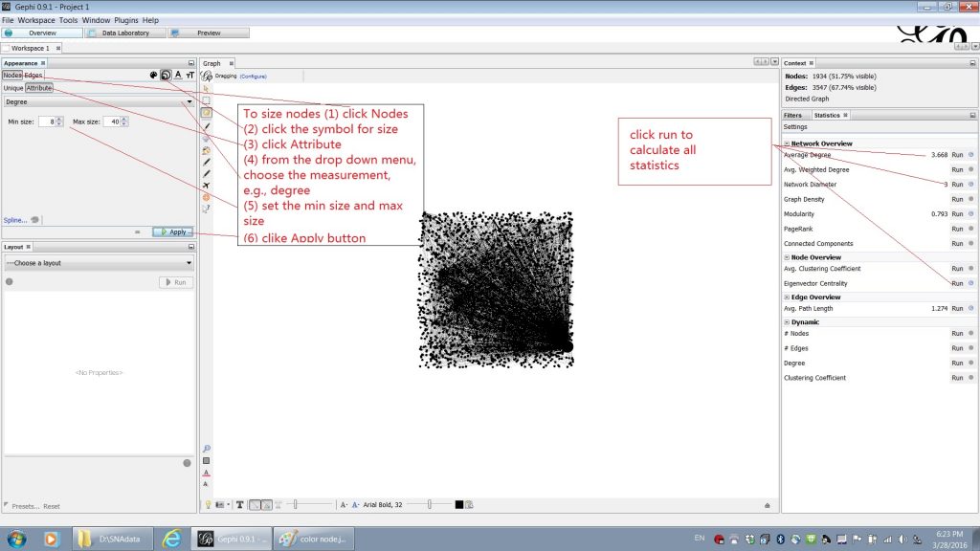Select the node size icon
Image resolution: width=980 pixels, height=551 pixels.
pyautogui.click(x=166, y=75)
